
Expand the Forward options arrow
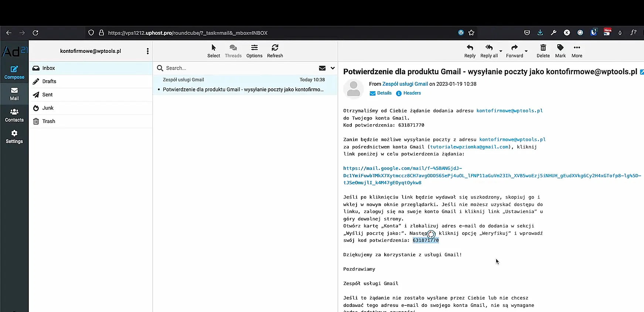pos(526,51)
